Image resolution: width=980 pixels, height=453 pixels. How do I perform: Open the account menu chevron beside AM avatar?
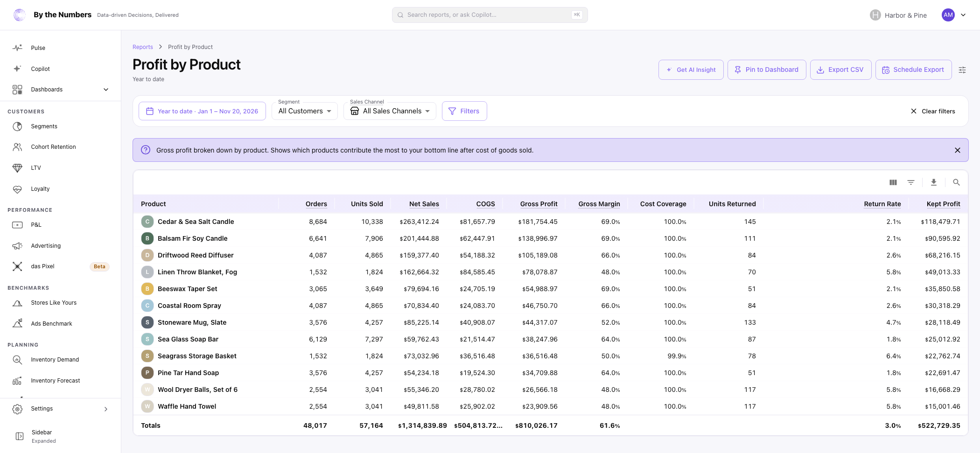963,15
